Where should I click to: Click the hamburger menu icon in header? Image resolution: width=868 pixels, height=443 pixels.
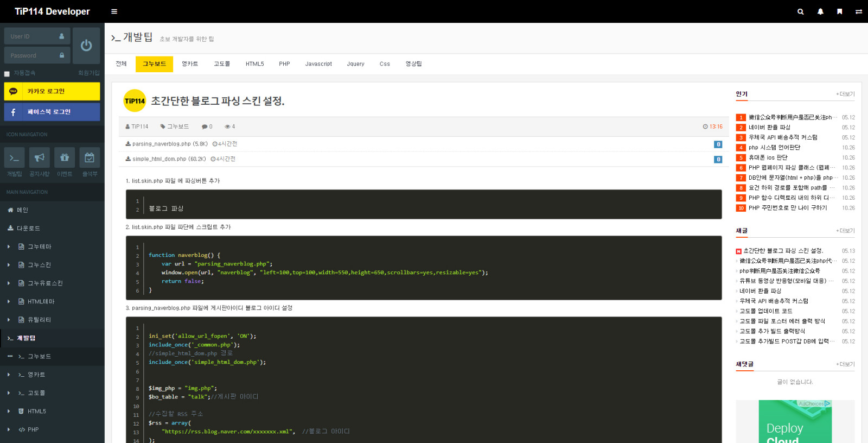114,11
